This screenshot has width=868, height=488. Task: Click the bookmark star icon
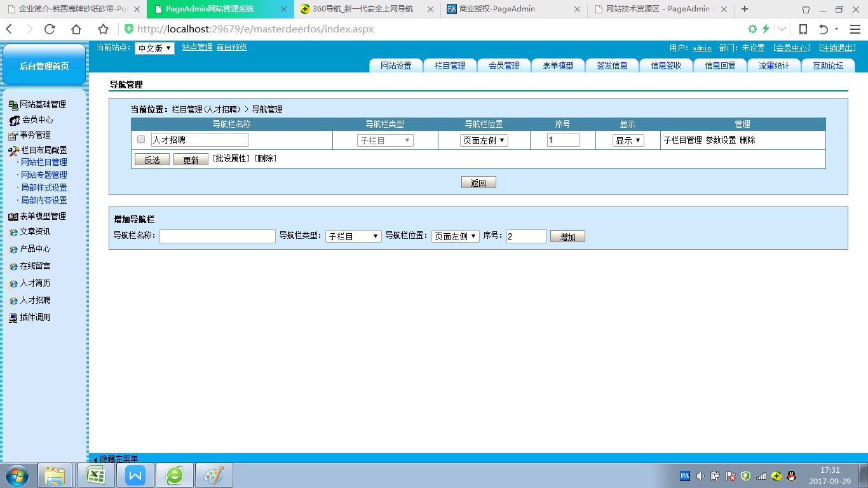click(103, 29)
